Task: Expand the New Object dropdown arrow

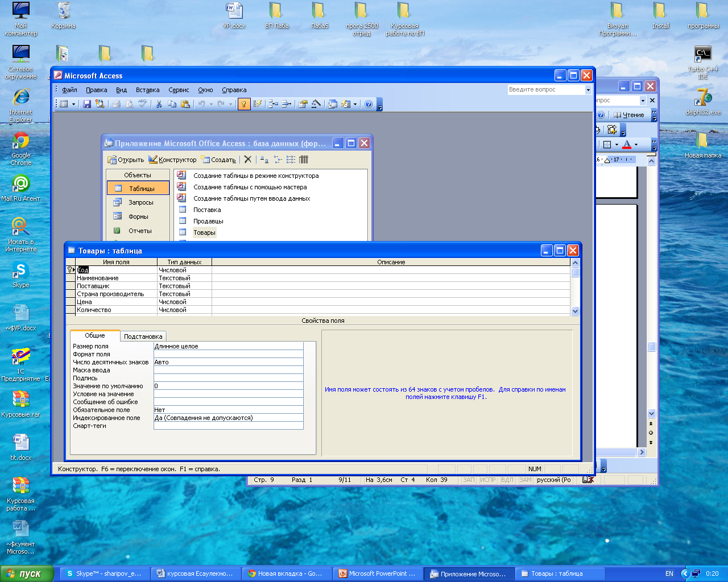Action: click(355, 104)
